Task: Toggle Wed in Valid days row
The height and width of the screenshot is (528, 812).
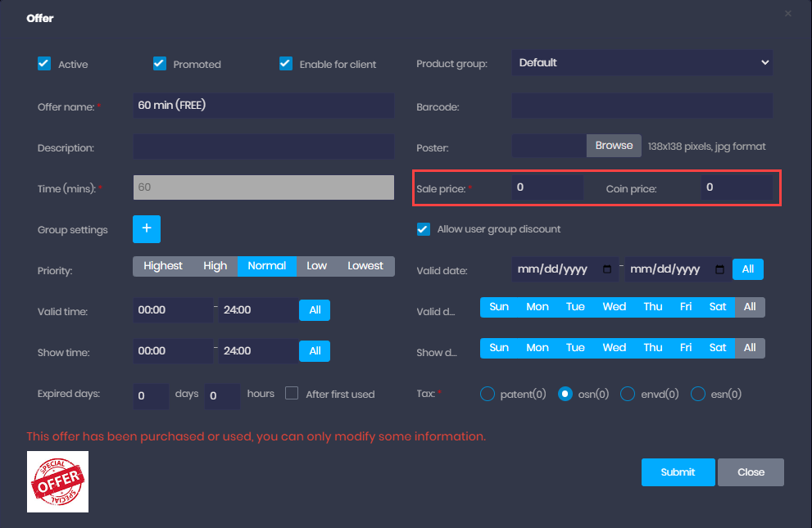Action: [614, 307]
